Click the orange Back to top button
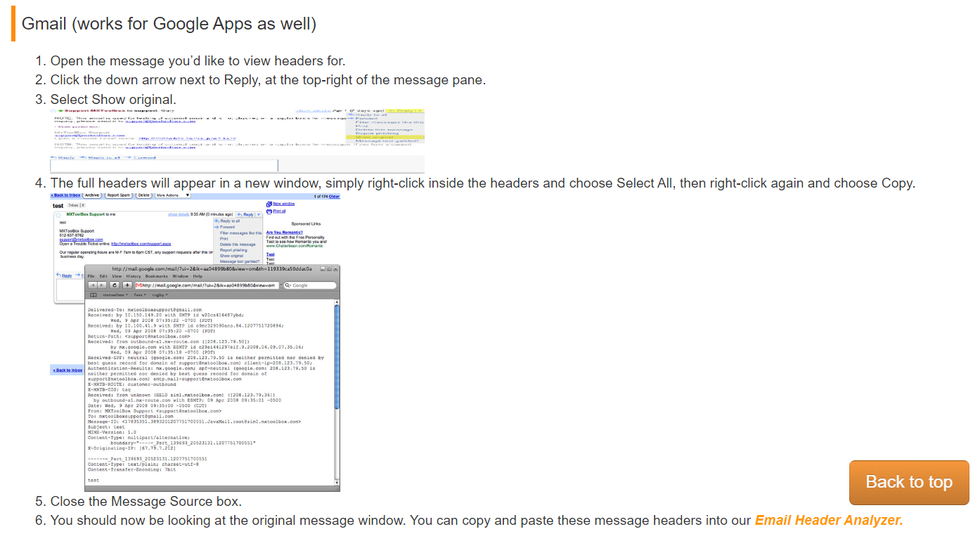The width and height of the screenshot is (980, 541). (x=909, y=482)
